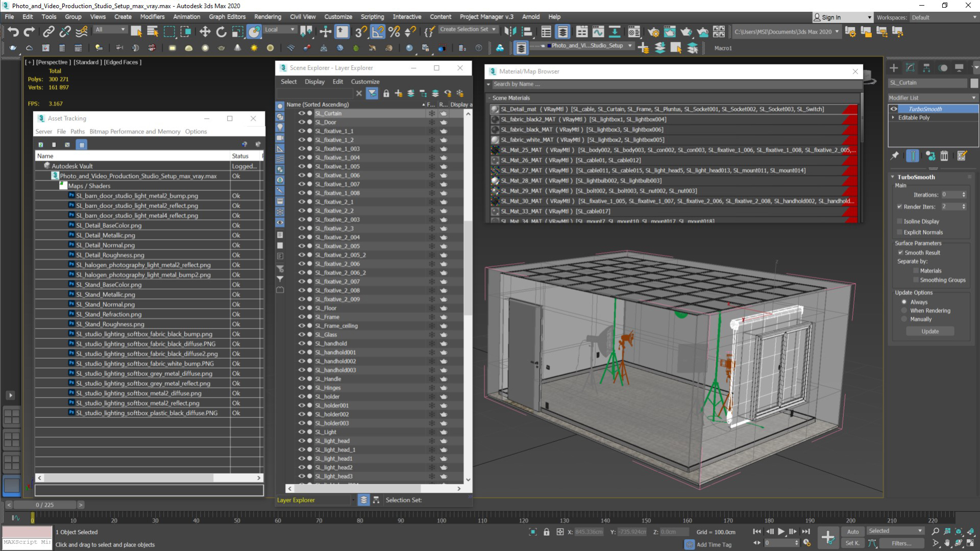Click the Undo arrow icon
Screen dimensions: 980x551
tap(13, 32)
